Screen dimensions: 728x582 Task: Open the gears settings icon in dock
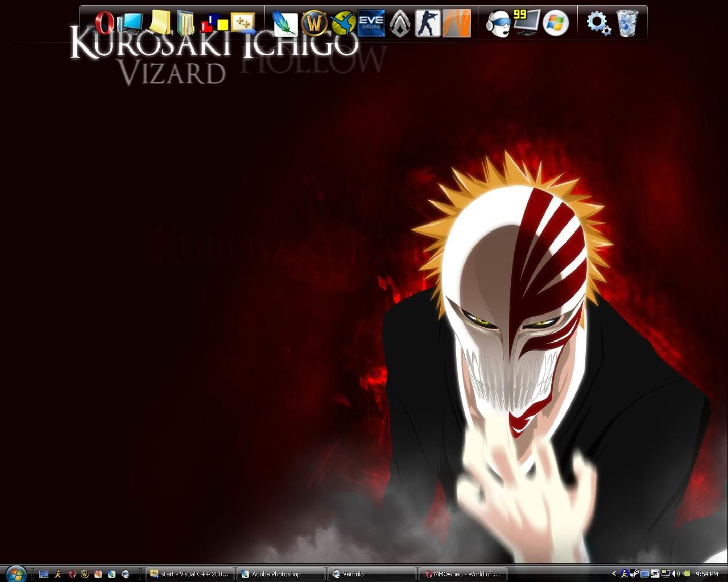click(598, 24)
